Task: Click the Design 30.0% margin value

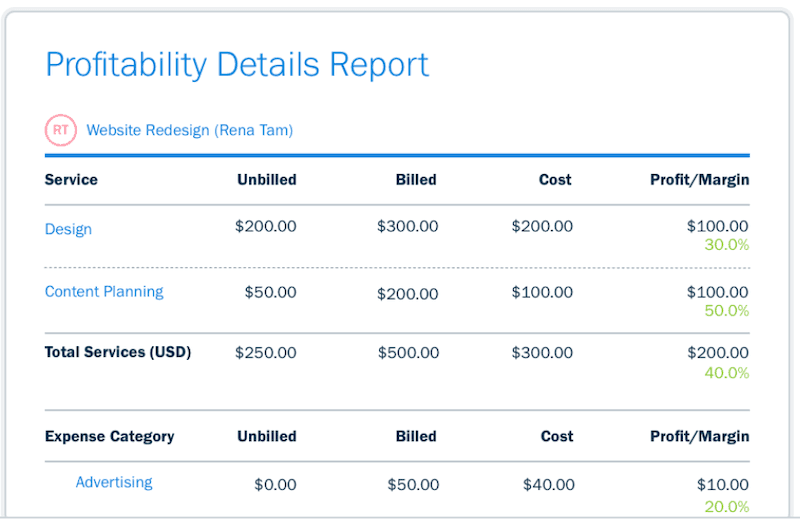Action: click(x=726, y=245)
